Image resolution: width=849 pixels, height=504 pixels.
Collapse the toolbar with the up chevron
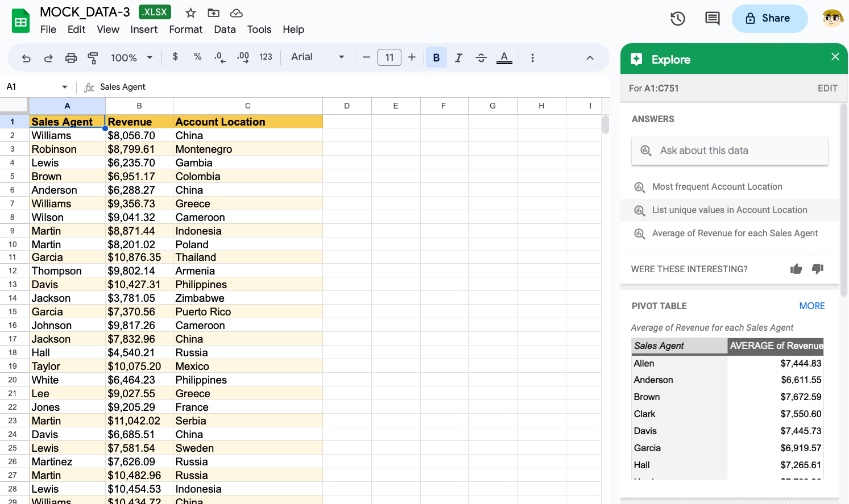(x=590, y=57)
